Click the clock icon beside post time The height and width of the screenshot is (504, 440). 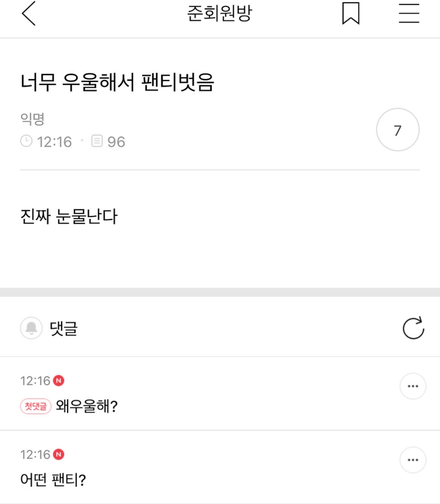(x=26, y=141)
